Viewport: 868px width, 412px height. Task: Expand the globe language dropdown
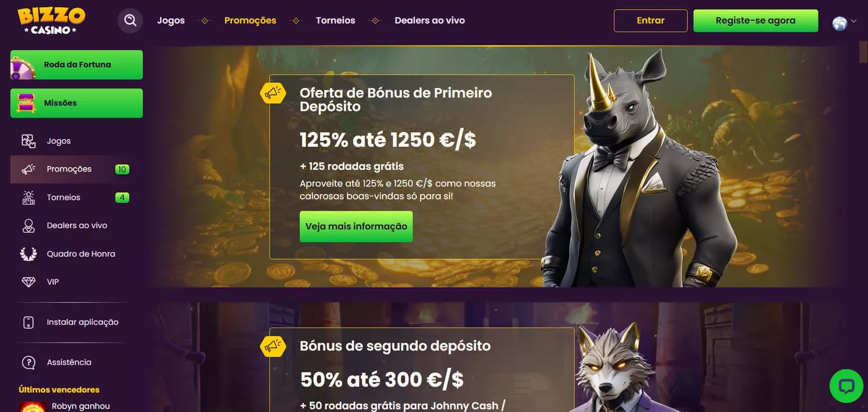point(844,23)
